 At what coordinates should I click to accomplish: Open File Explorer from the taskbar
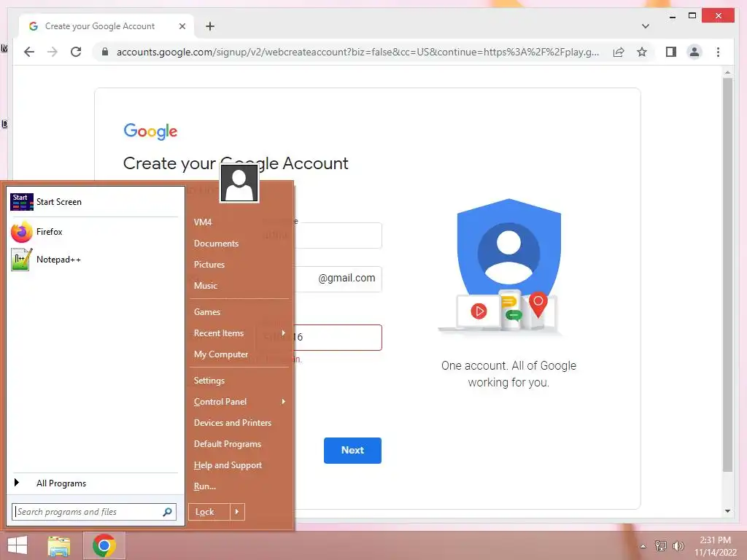click(59, 545)
